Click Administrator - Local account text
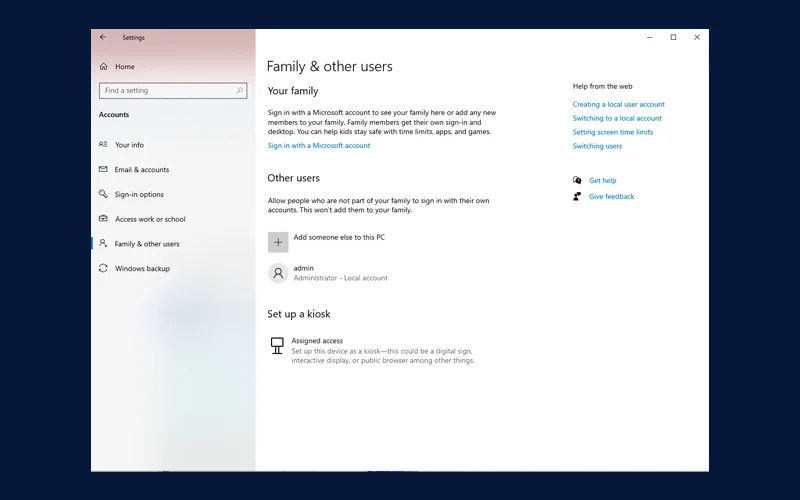Viewport: 800px width, 500px height. tap(340, 278)
